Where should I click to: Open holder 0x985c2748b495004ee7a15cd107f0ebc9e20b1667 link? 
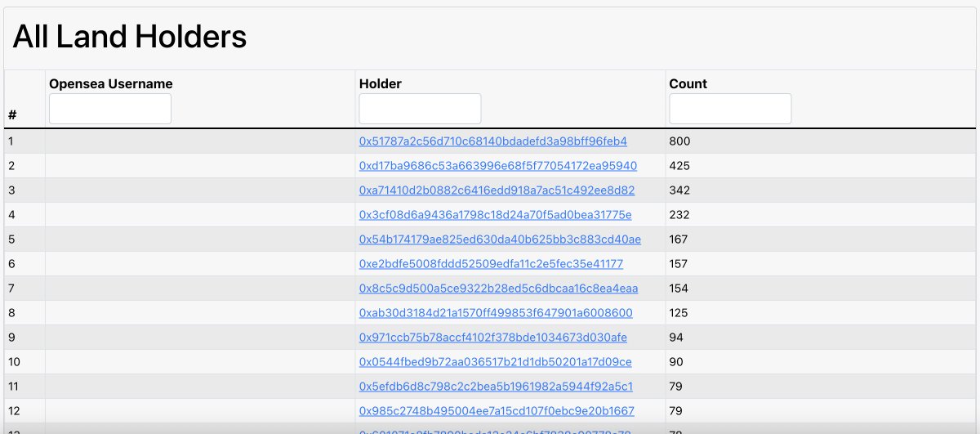(497, 411)
